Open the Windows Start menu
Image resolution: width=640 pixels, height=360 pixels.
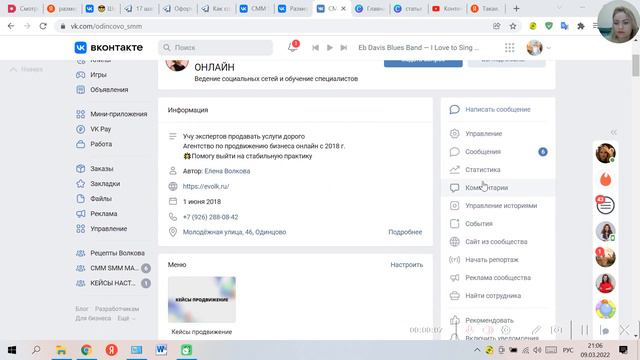12,350
